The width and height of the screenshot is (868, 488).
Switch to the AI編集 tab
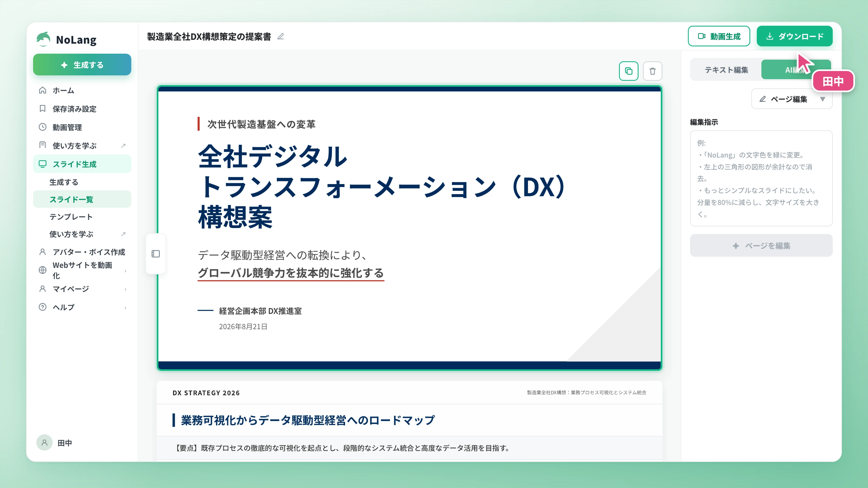(796, 70)
